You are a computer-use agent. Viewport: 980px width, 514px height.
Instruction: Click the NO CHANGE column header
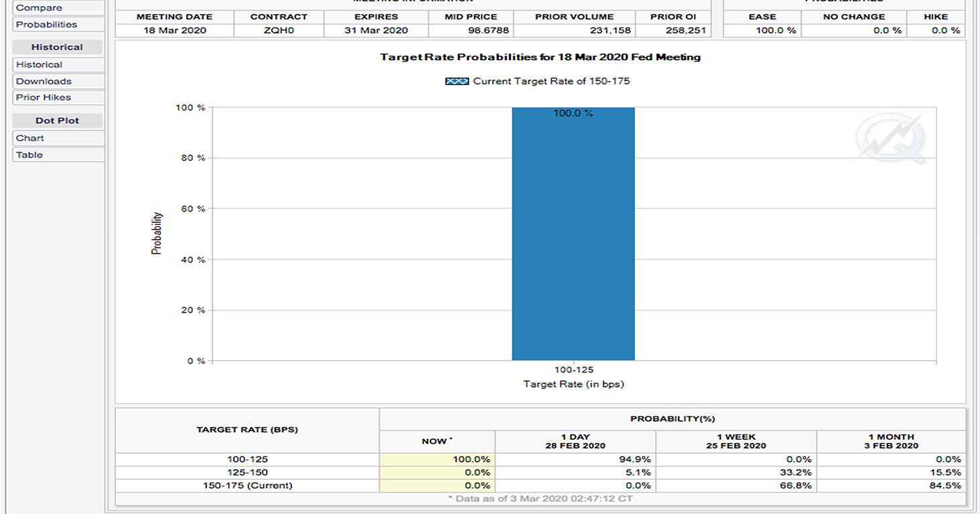coord(854,17)
